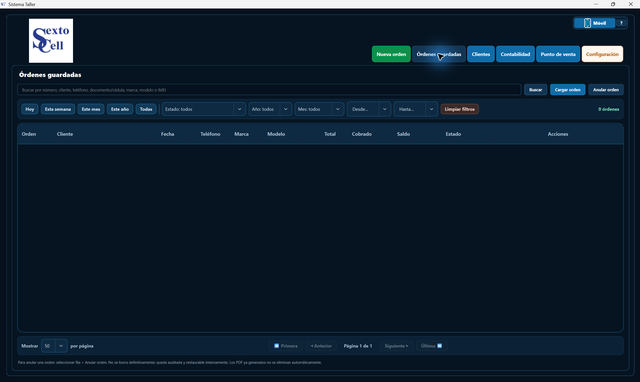
Task: Open the Configuración section
Action: (602, 54)
